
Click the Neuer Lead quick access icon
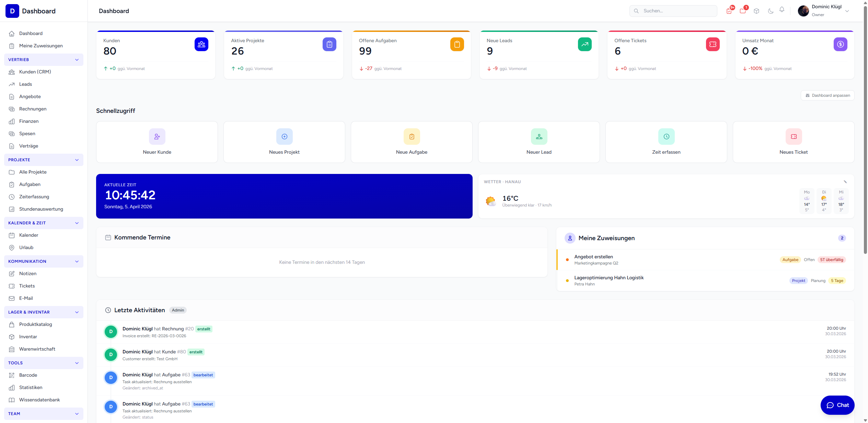[x=539, y=136]
